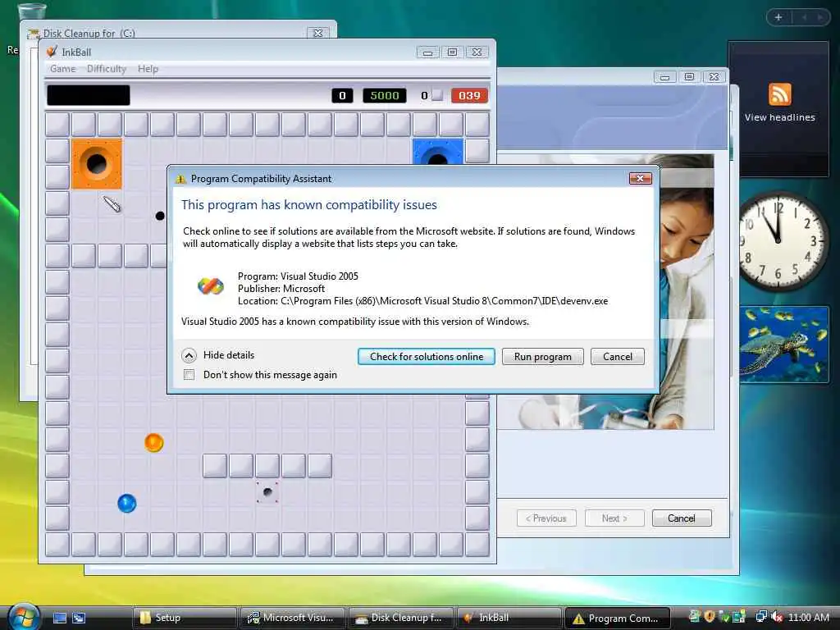The width and height of the screenshot is (840, 630).
Task: Click Check for solutions online
Action: point(426,356)
